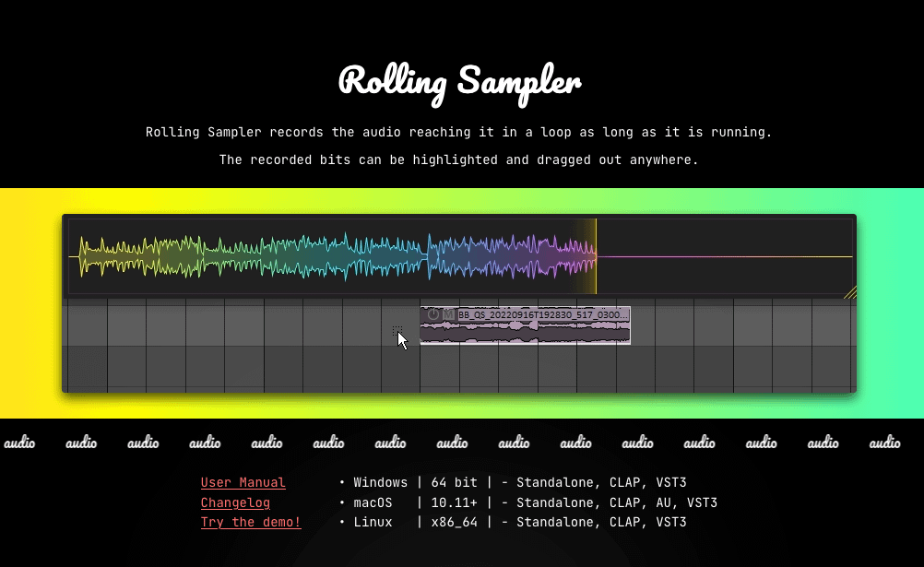Click the macOS 10.11+ format row
The image size is (924, 567).
tap(528, 502)
